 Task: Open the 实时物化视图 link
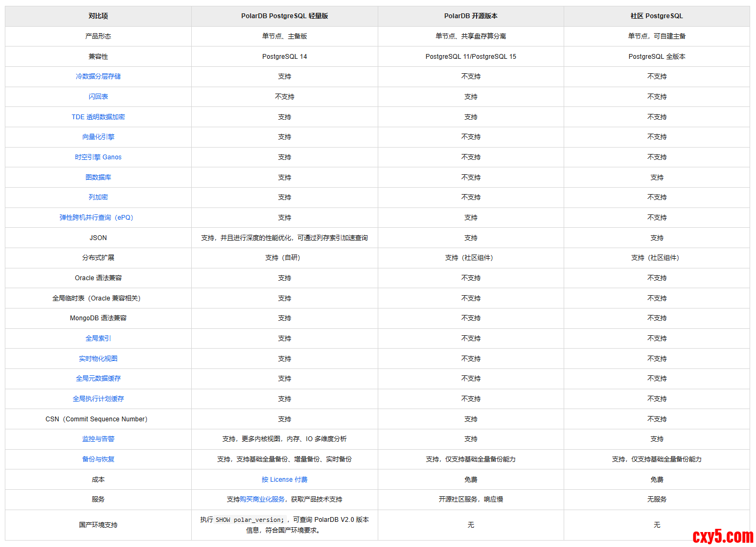click(98, 359)
